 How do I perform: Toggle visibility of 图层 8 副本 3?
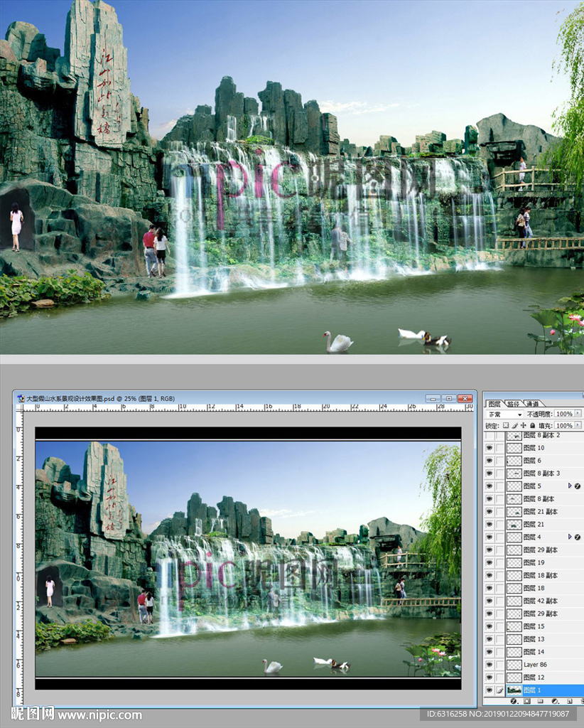click(489, 473)
